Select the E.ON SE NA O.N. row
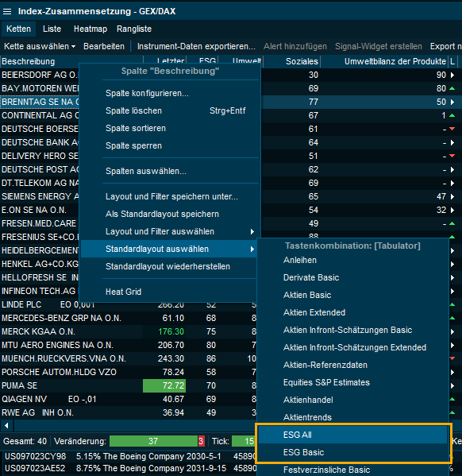462x476 pixels. (x=40, y=210)
